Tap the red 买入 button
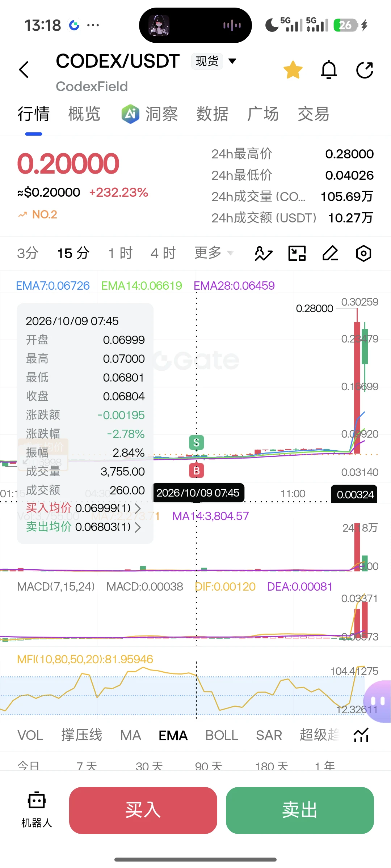The image size is (391, 868). pyautogui.click(x=143, y=810)
